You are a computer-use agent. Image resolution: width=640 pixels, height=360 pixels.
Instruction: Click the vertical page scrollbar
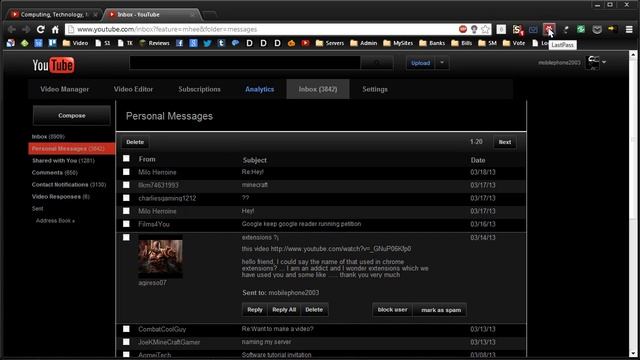(x=633, y=139)
